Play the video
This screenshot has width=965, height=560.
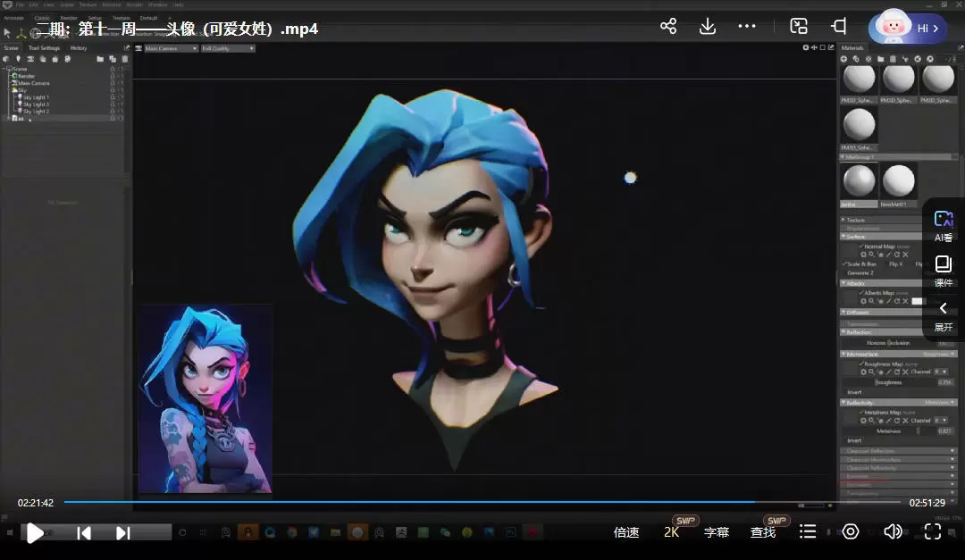tap(35, 533)
